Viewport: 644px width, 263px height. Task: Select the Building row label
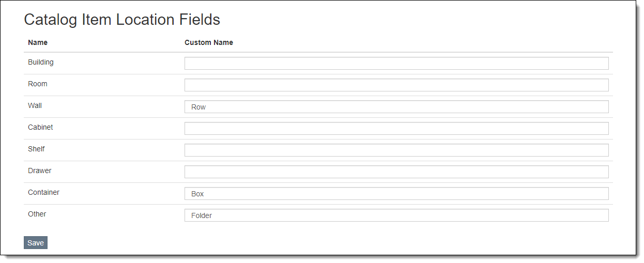[41, 62]
